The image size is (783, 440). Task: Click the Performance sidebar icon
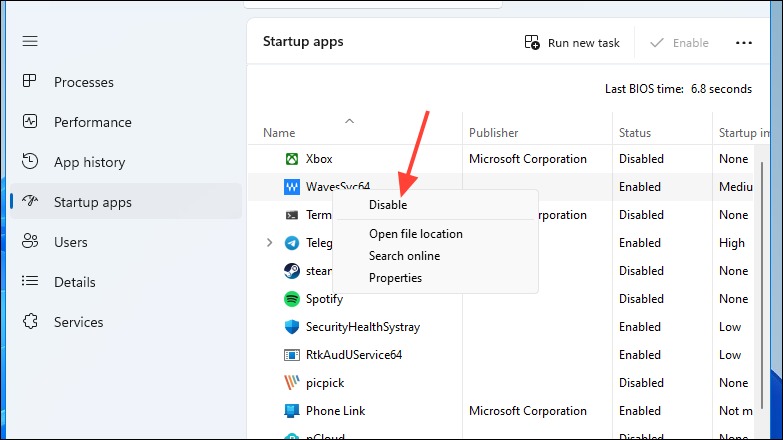coord(30,121)
